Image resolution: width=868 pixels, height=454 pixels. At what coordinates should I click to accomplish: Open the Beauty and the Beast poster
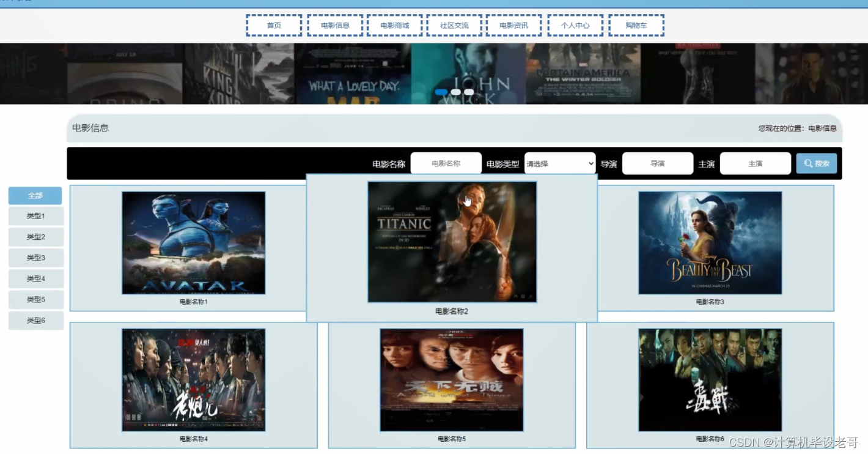coord(710,243)
